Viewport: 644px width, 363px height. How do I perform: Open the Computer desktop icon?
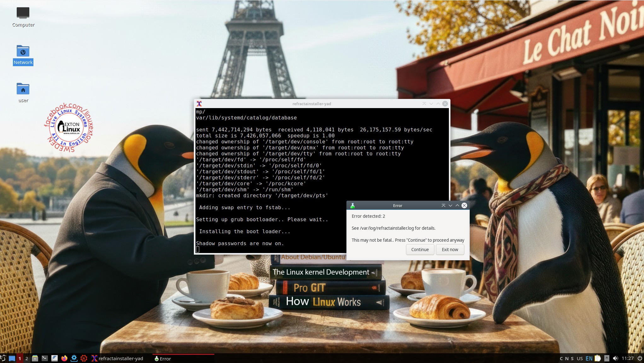pyautogui.click(x=23, y=13)
